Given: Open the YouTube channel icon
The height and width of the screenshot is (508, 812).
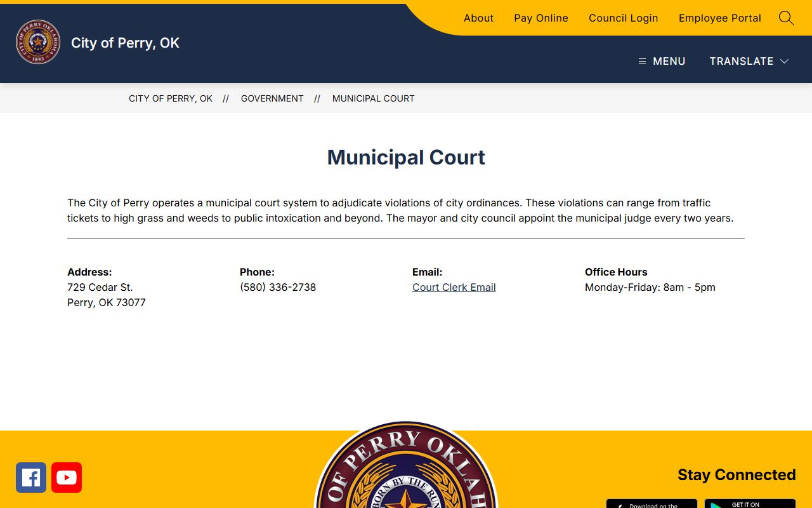Looking at the screenshot, I should click(67, 478).
